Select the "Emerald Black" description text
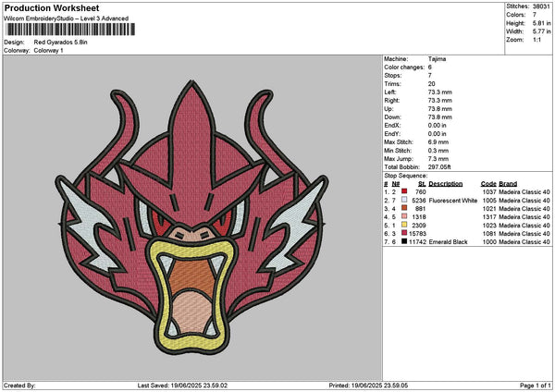Viewport: 555px width, 392px height. pos(448,241)
